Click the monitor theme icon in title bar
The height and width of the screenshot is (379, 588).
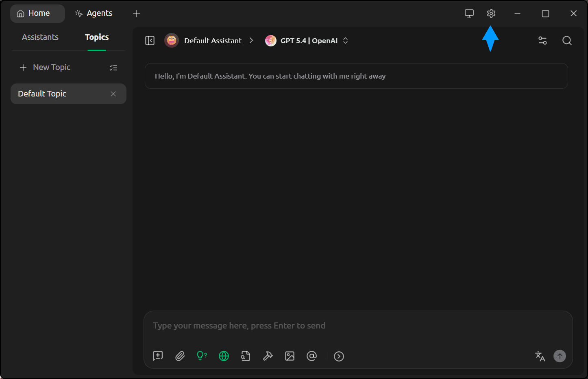[x=469, y=13]
